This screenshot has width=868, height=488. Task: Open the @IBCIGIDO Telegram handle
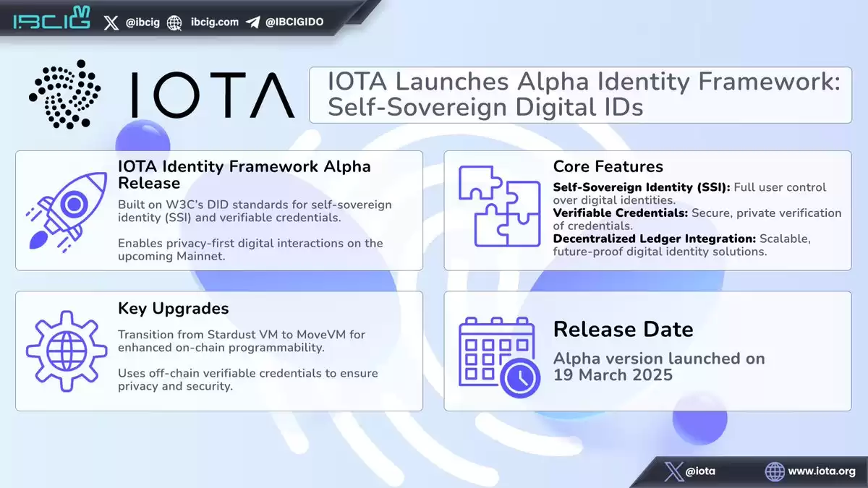[x=294, y=22]
